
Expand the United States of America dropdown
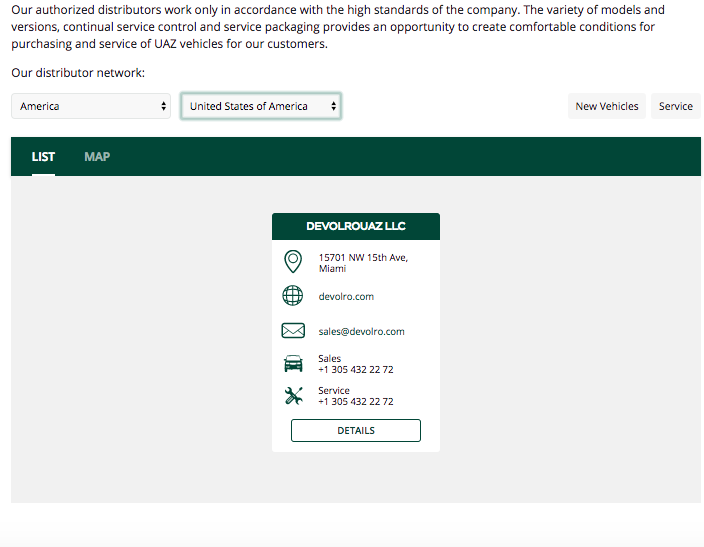[x=261, y=106]
